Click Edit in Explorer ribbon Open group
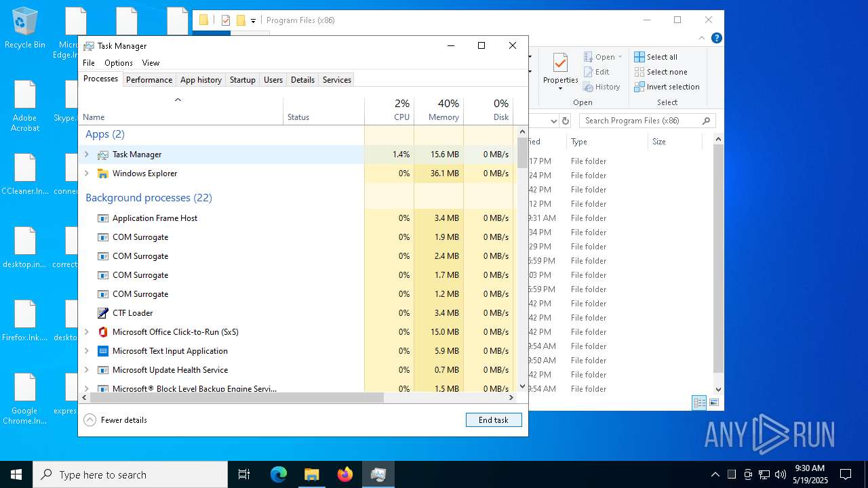 597,72
